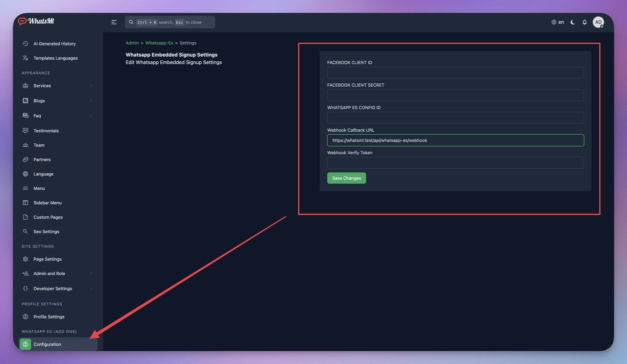Focus the Webhook Verify Token field

coord(456,163)
